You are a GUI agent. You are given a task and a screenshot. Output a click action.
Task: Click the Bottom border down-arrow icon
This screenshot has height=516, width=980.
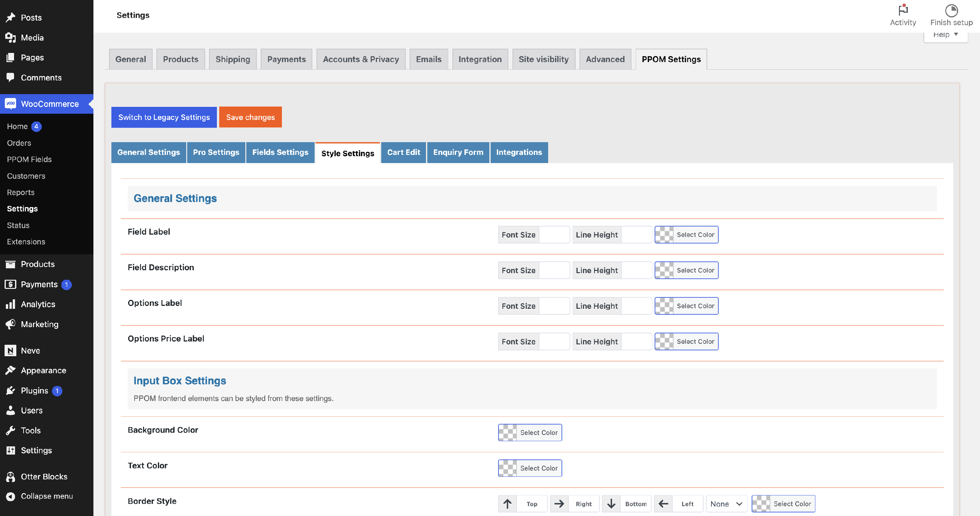pos(612,504)
